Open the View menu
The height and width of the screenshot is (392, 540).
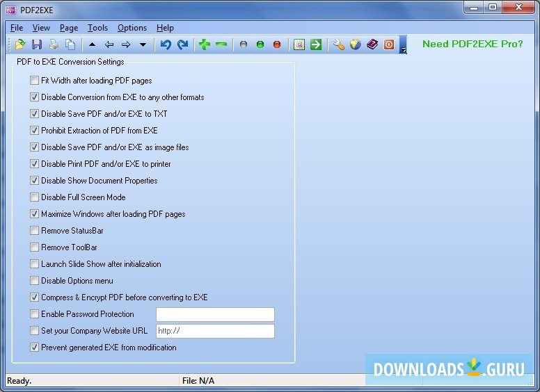[41, 28]
